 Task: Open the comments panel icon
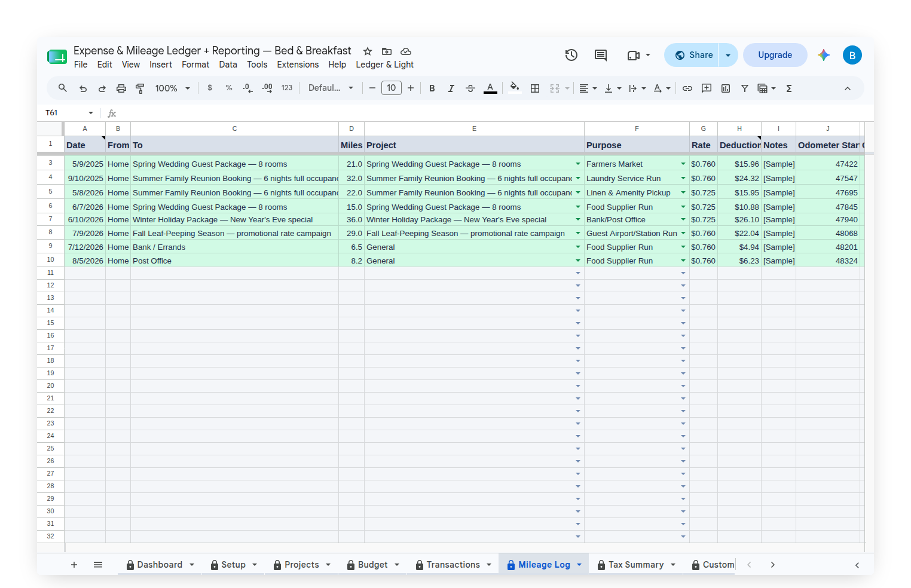tap(601, 55)
